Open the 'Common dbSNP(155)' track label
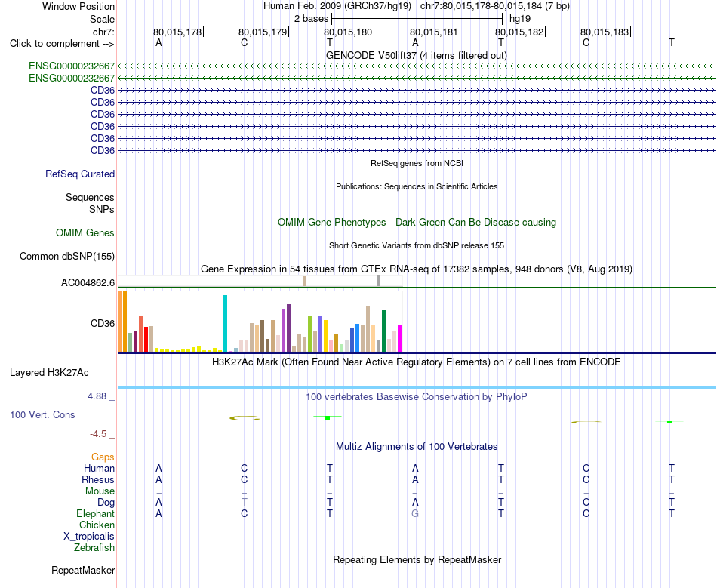Screen dimensions: 717x588 (x=67, y=256)
